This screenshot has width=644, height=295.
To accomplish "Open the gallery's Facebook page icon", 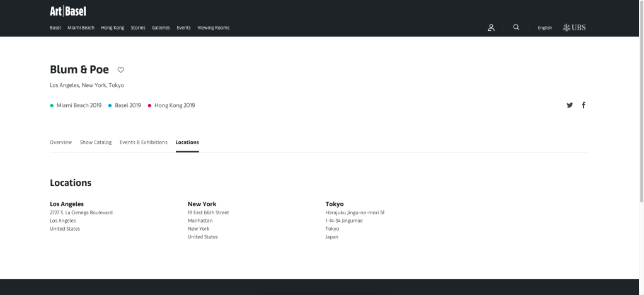I will pyautogui.click(x=584, y=105).
